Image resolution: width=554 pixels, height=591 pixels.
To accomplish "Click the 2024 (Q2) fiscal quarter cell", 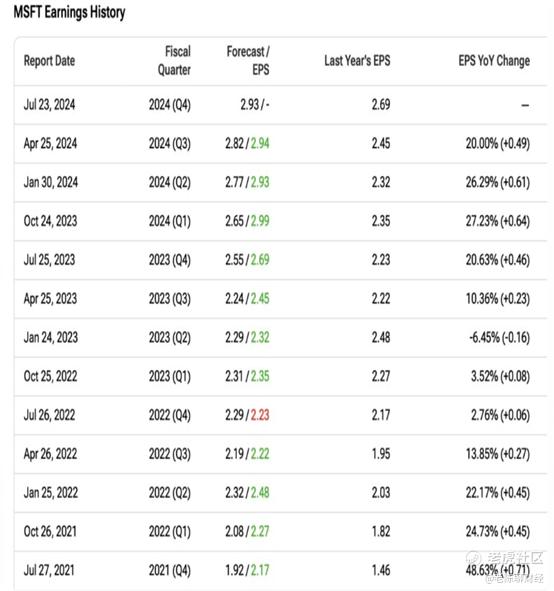I will point(170,182).
